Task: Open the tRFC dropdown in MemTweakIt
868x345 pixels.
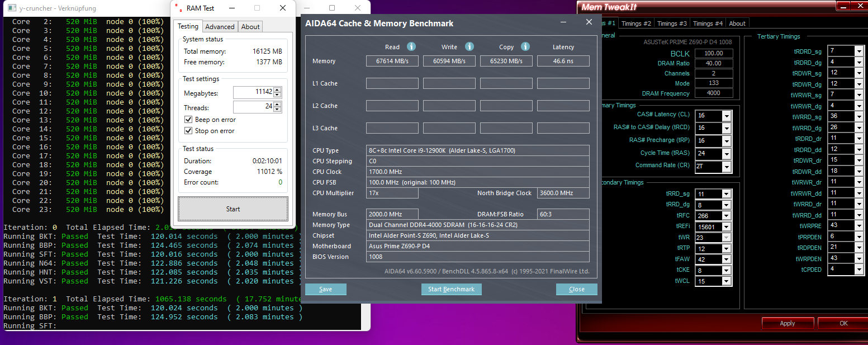Action: 725,215
